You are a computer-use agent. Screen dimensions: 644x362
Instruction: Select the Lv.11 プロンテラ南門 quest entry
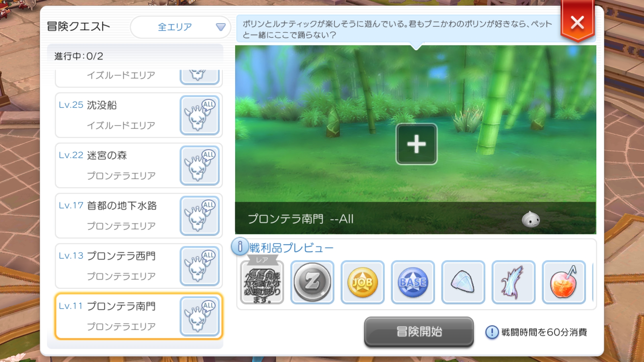click(x=139, y=316)
